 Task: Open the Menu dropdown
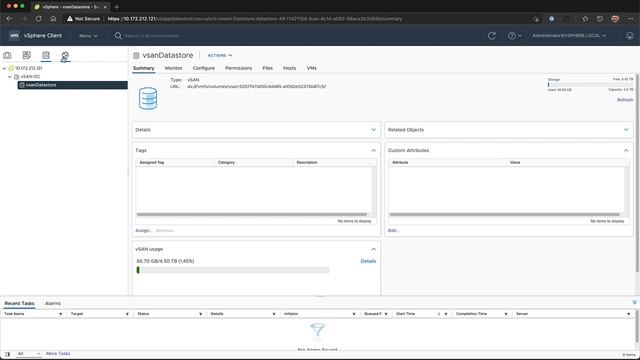tap(88, 36)
